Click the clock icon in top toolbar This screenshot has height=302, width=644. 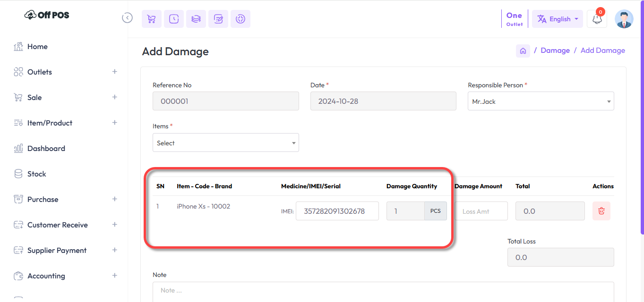click(x=174, y=19)
